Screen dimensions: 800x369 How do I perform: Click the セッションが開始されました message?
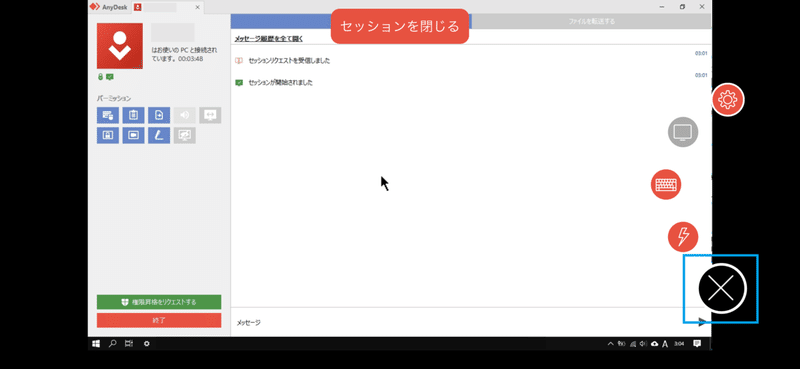click(x=281, y=82)
